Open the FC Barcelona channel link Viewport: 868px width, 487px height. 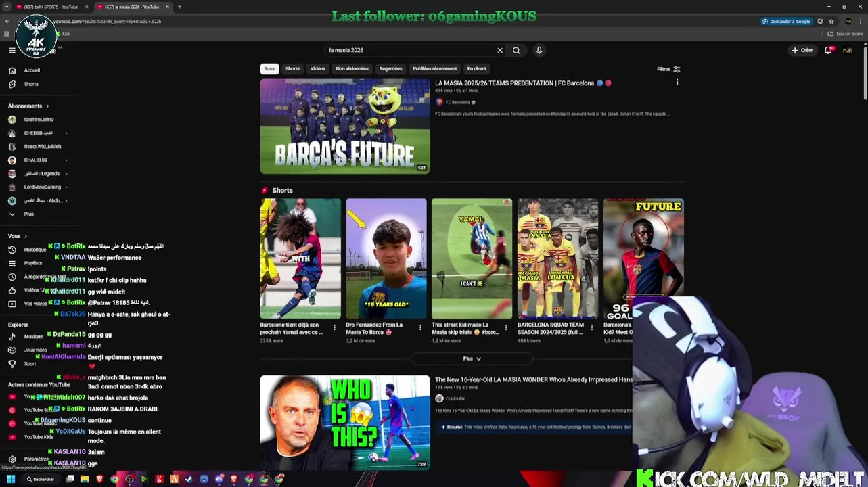(x=458, y=102)
